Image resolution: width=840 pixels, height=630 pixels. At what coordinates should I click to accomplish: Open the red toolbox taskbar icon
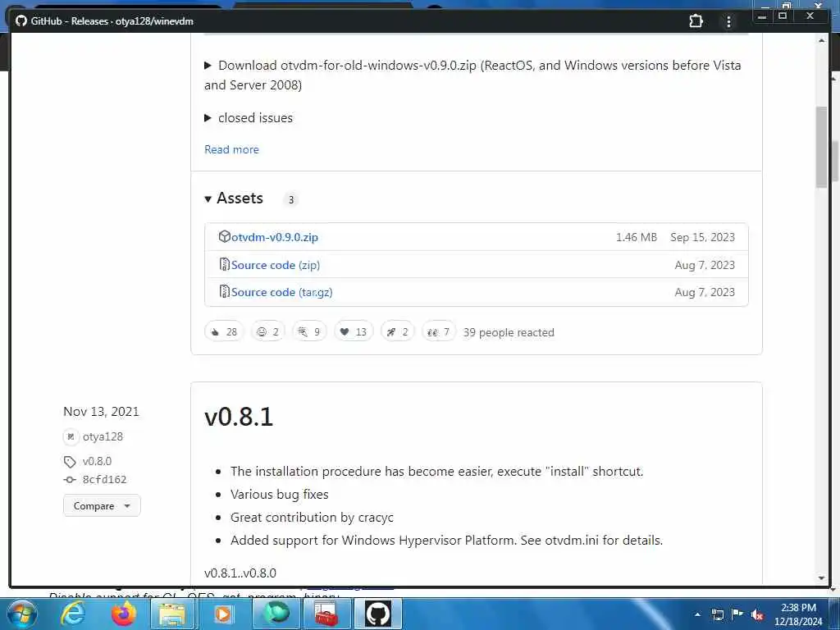click(x=326, y=614)
